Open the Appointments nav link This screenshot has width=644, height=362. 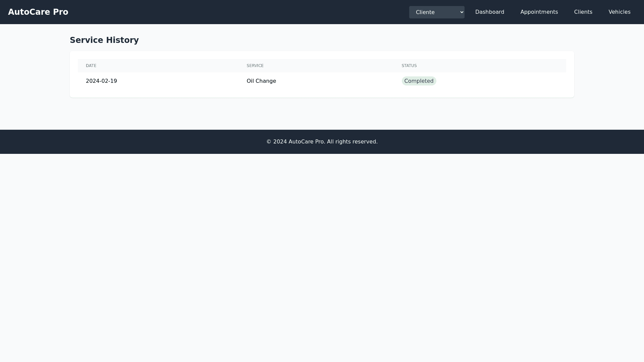click(x=539, y=12)
